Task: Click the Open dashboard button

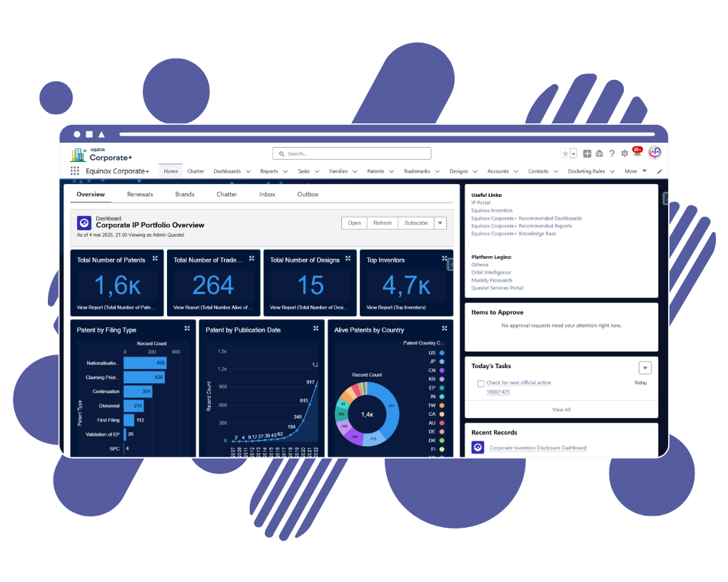Action: pos(354,223)
